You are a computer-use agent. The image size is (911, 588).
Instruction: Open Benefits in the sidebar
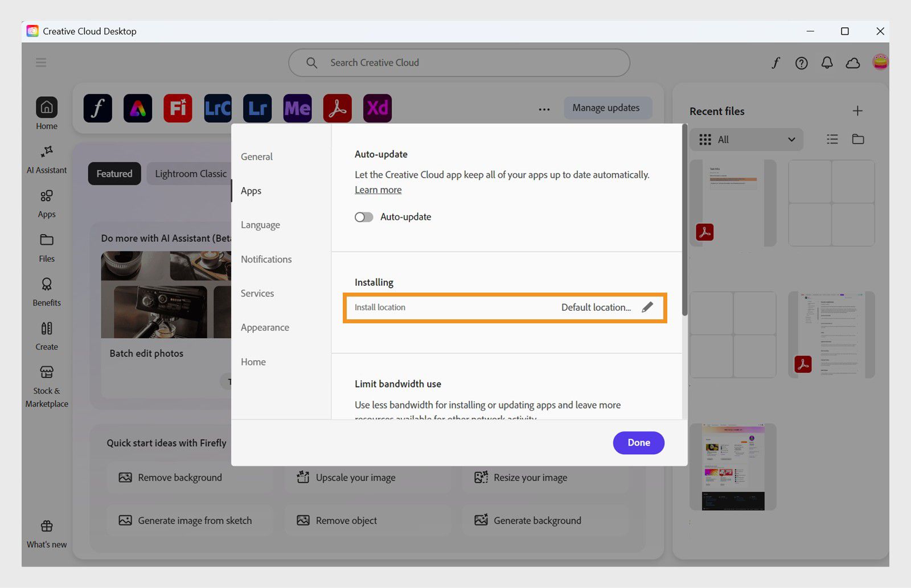[47, 292]
